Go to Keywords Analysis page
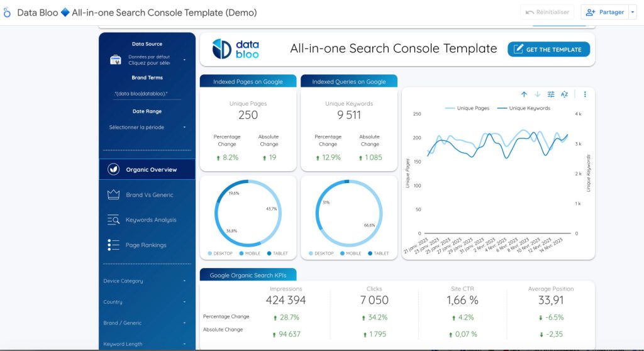Viewport: 644px width, 351px height. pos(150,220)
